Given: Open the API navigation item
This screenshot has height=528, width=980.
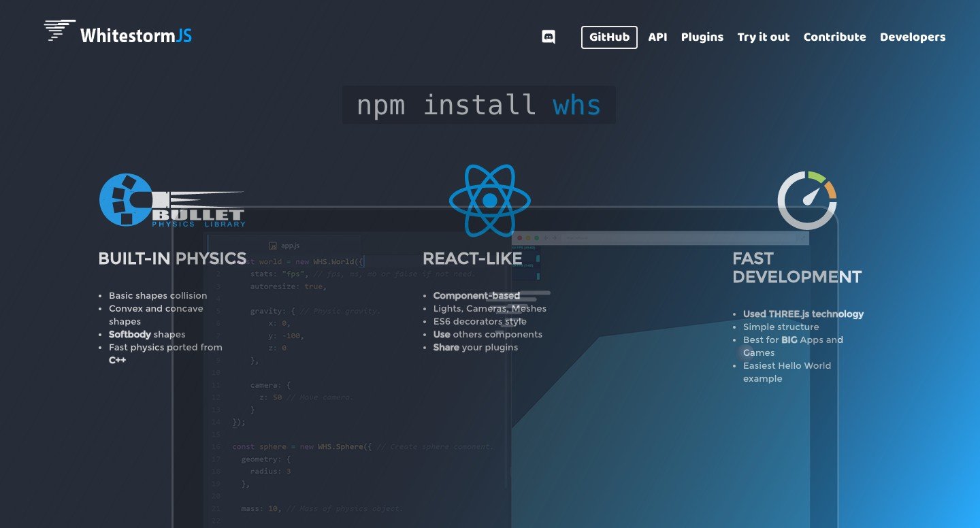Looking at the screenshot, I should (x=657, y=37).
